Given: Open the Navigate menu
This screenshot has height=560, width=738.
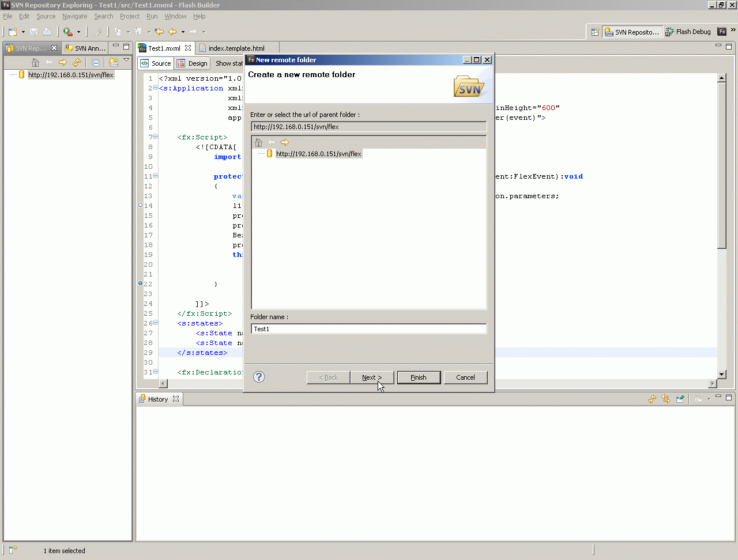Looking at the screenshot, I should [75, 16].
